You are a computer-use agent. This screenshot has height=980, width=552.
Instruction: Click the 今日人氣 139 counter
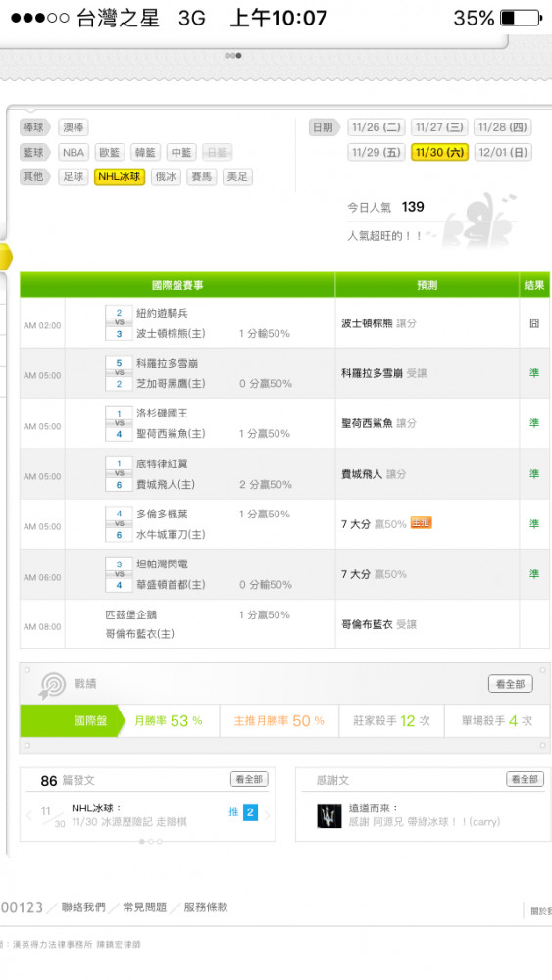(x=385, y=207)
